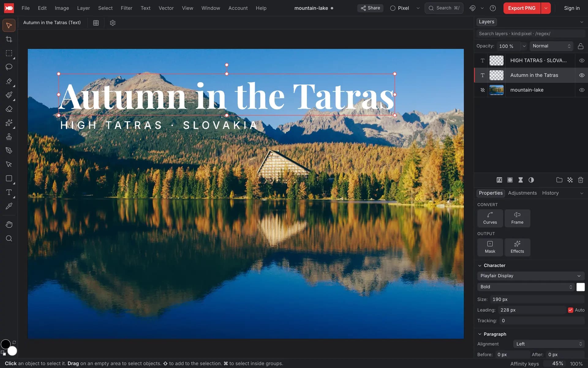The height and width of the screenshot is (368, 588).
Task: Hide the Autumn in the Tatras layer
Action: click(x=582, y=75)
